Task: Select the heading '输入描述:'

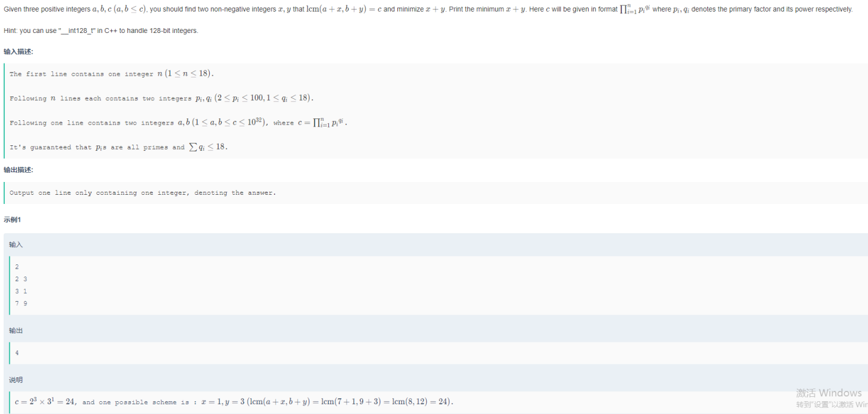Action: tap(18, 52)
